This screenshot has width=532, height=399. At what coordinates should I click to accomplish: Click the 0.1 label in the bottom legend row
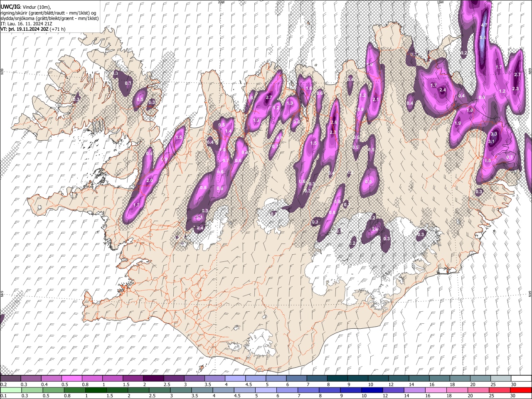(x=3, y=396)
